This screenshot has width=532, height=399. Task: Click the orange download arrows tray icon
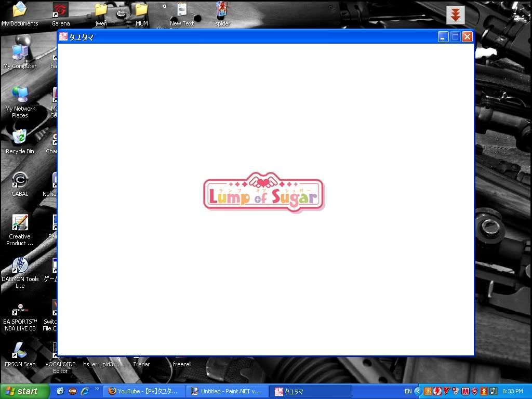point(484,391)
